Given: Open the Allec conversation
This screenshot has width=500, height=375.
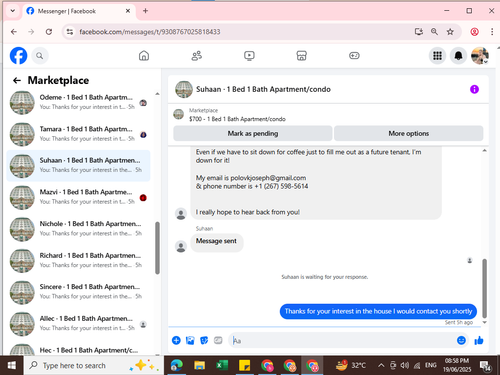Looking at the screenshot, I should pos(78,324).
